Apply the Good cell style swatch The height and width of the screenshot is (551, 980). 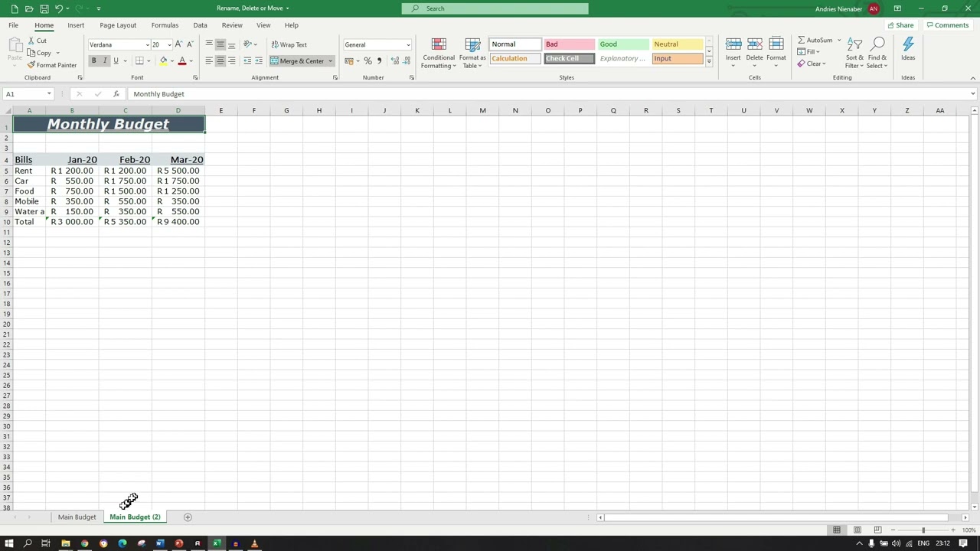622,44
